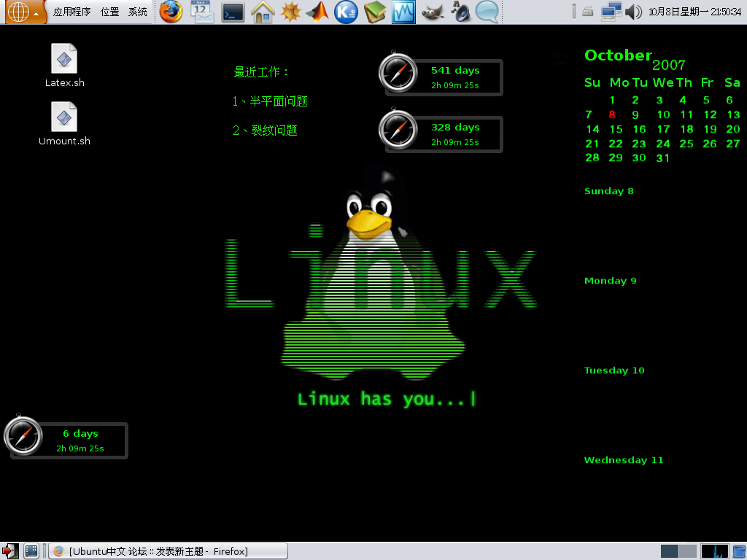Launch MATLAB from the panel
This screenshot has width=747, height=560.
pyautogui.click(x=318, y=12)
